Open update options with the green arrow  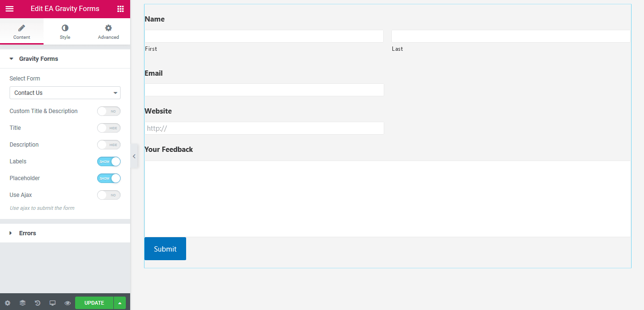tap(120, 303)
